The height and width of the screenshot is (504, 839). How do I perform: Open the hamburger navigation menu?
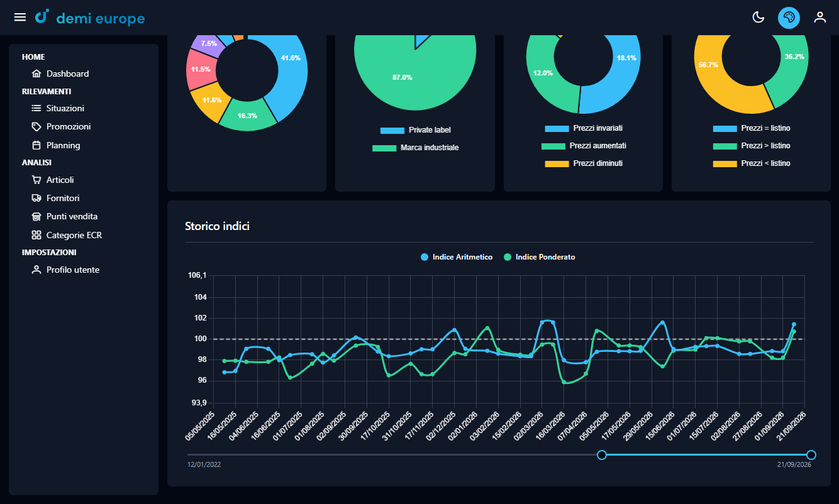(20, 17)
